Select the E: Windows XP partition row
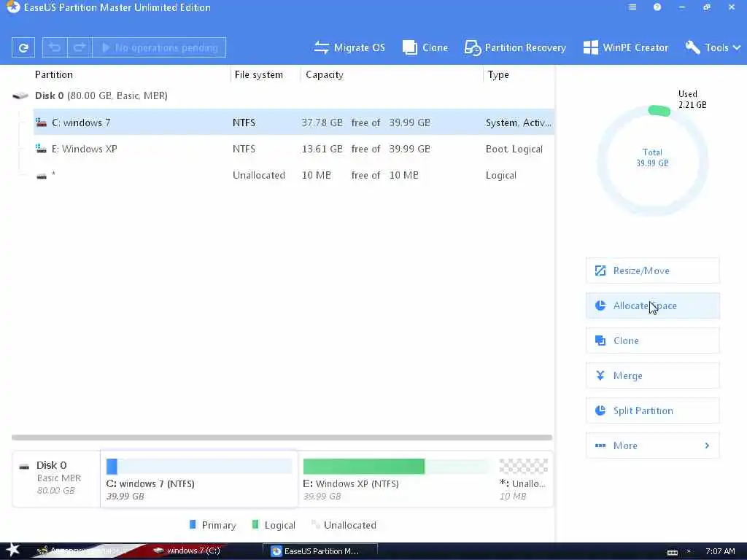Image resolution: width=747 pixels, height=560 pixels. pyautogui.click(x=293, y=149)
